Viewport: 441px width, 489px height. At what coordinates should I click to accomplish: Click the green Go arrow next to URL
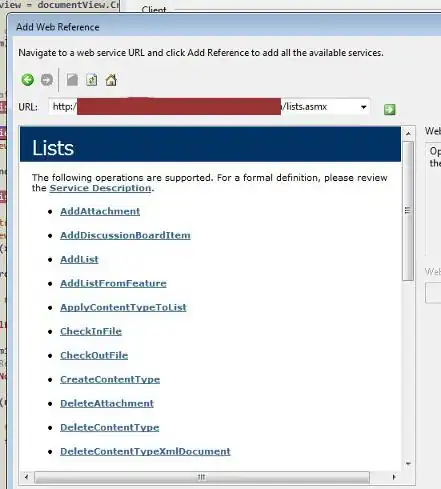[x=390, y=109]
